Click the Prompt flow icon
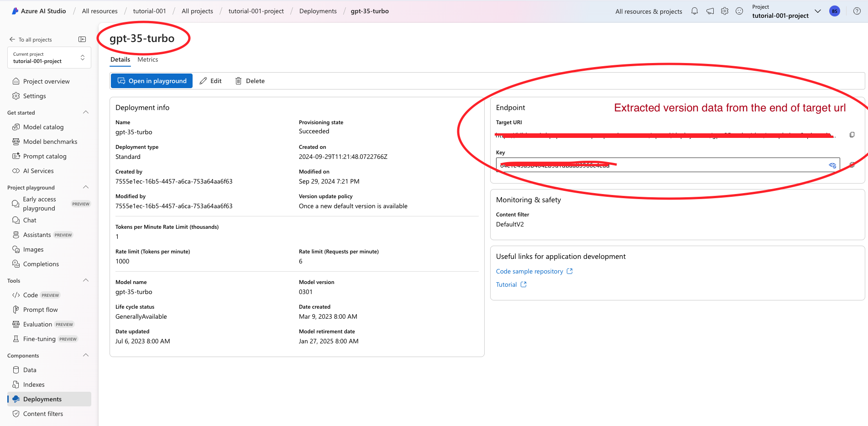868x426 pixels. click(x=16, y=310)
